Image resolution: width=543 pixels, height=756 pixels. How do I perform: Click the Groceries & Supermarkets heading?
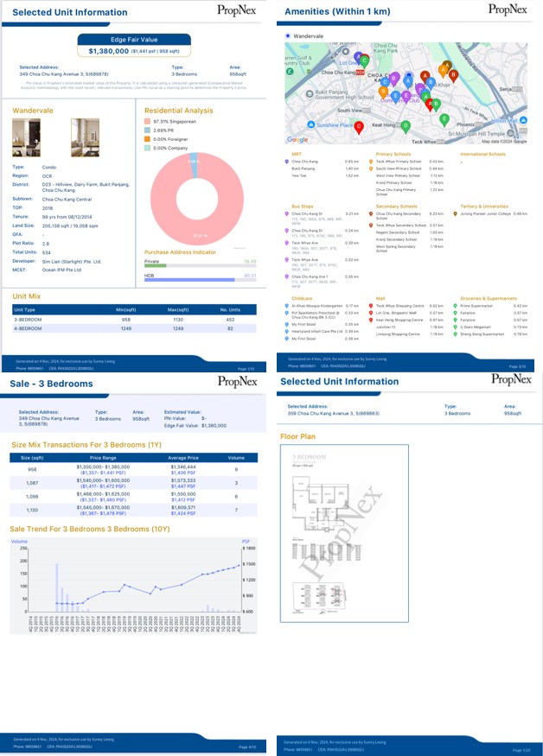(489, 298)
